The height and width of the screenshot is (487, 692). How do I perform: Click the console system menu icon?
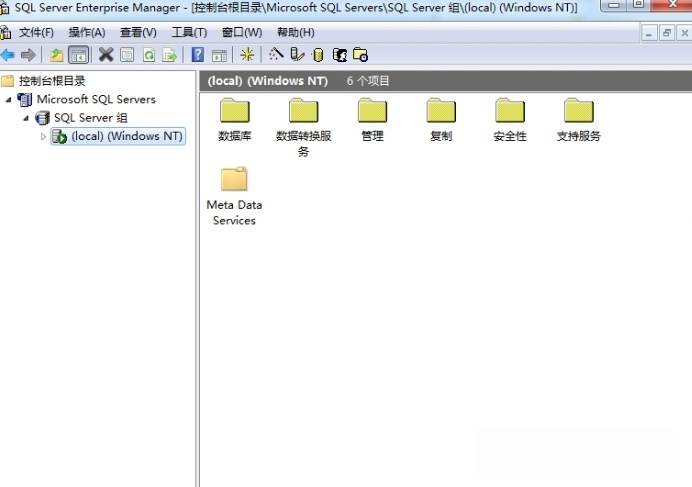(5, 33)
